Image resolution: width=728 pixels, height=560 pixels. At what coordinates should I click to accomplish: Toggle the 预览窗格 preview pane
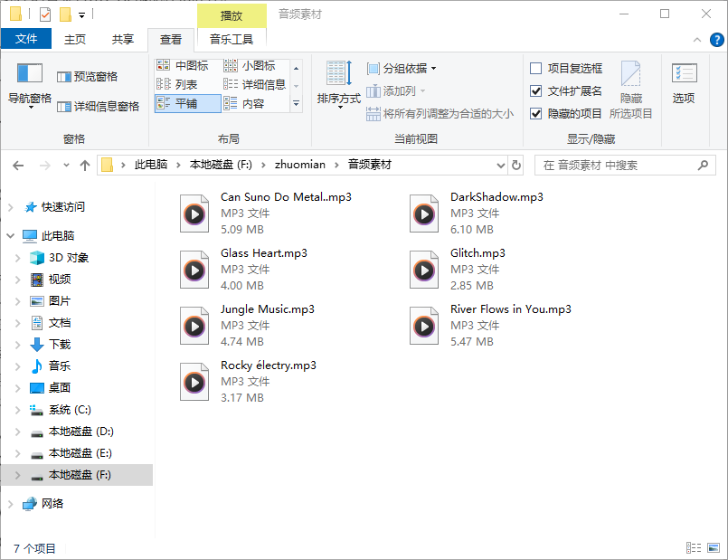(88, 77)
